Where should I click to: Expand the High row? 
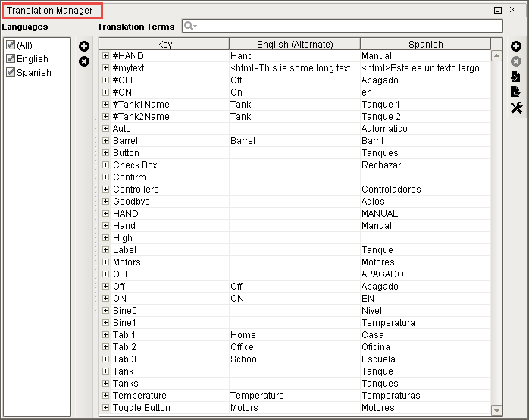(x=105, y=238)
